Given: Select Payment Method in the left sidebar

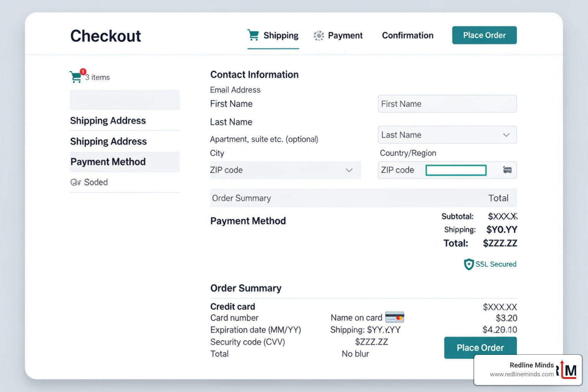Looking at the screenshot, I should point(108,162).
